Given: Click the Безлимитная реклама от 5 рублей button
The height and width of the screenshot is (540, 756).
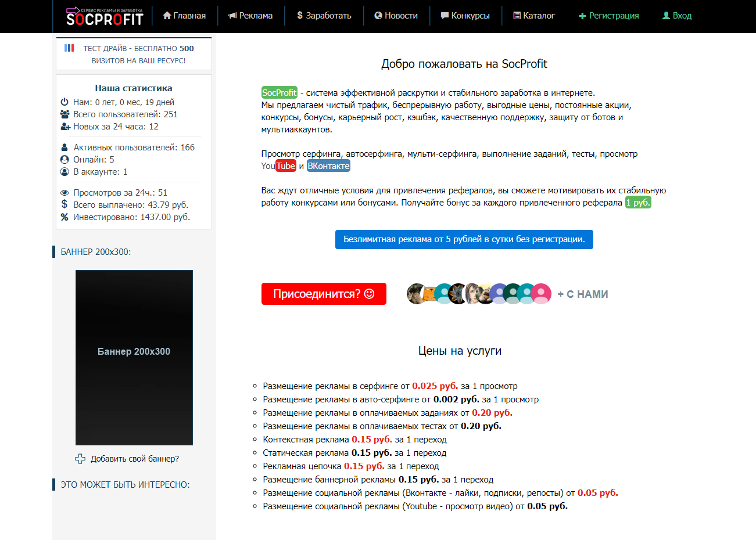Looking at the screenshot, I should tap(464, 239).
